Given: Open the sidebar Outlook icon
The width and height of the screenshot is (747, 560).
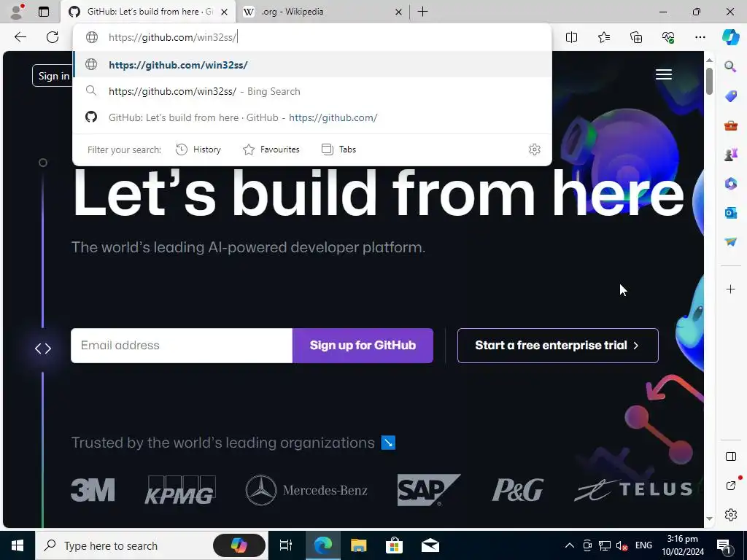Looking at the screenshot, I should point(730,212).
